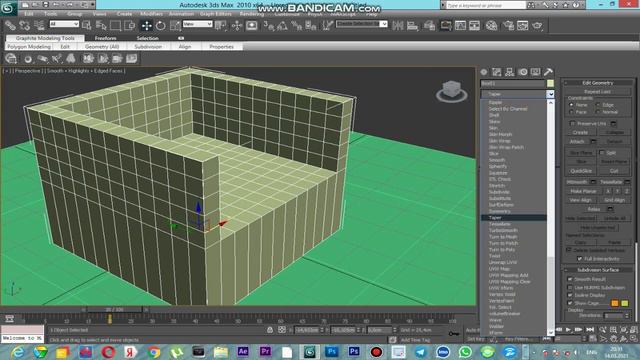Click the Repeat Last button
The image size is (640, 360).
(x=598, y=92)
